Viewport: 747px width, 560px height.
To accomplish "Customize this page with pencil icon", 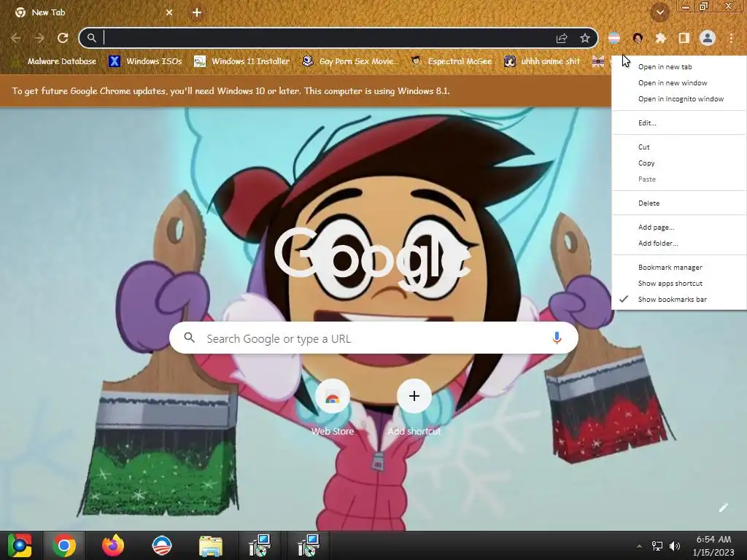I will (x=723, y=507).
